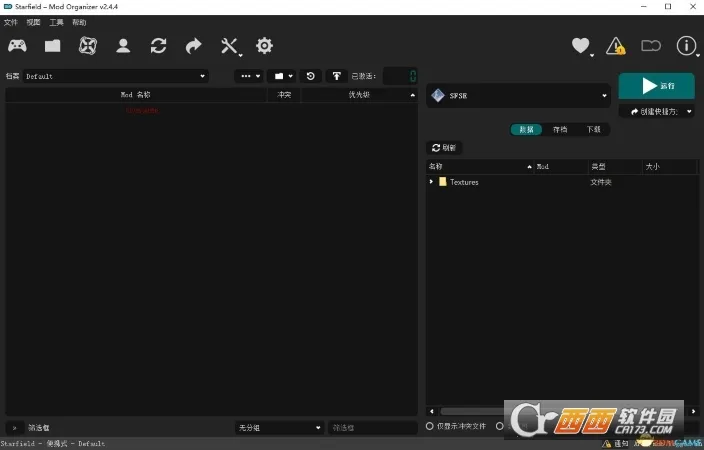Open the 工具 menu in menu bar
The image size is (704, 450).
[57, 22]
